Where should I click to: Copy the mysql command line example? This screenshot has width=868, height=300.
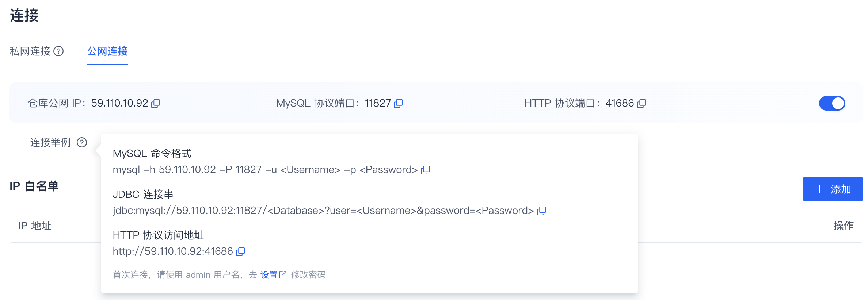pyautogui.click(x=425, y=170)
